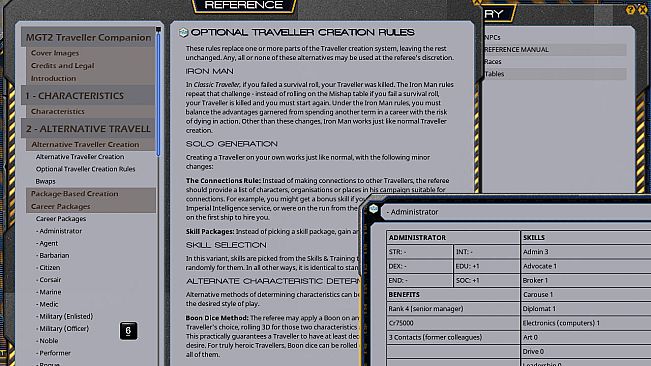The height and width of the screenshot is (366, 651).
Task: Click 'The Connections Rule:' bold text
Action: tap(223, 181)
